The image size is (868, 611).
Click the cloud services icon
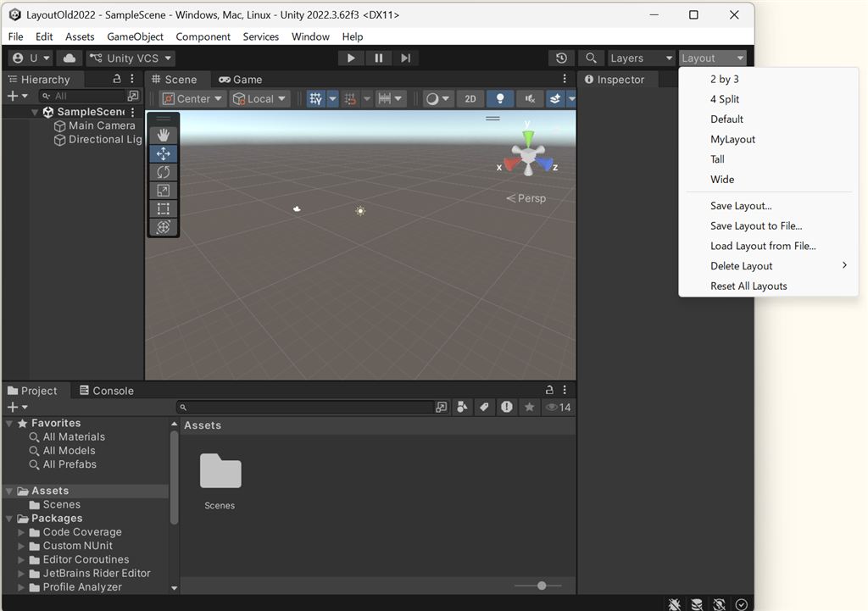(70, 58)
